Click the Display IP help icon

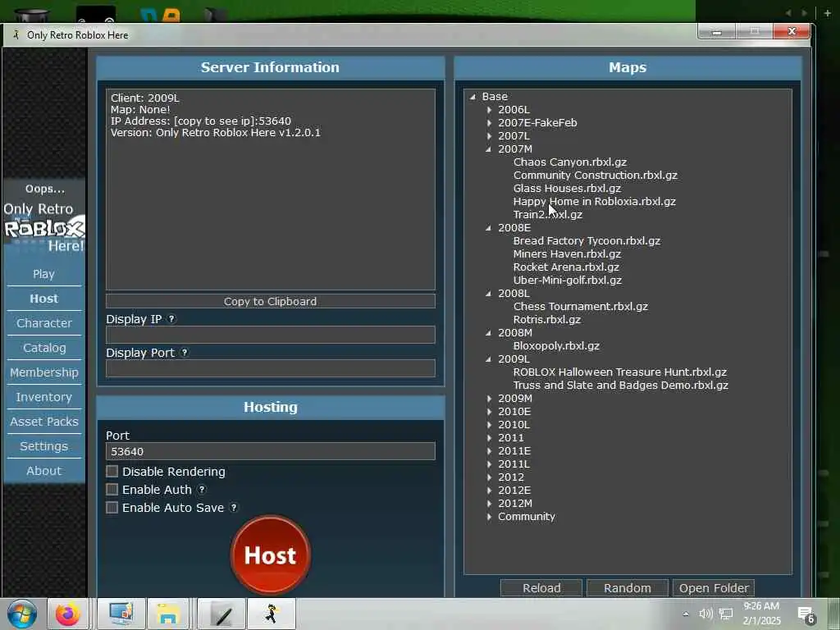pos(171,319)
